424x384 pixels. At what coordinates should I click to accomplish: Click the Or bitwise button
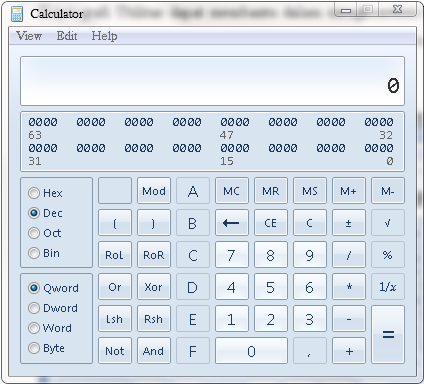(115, 287)
